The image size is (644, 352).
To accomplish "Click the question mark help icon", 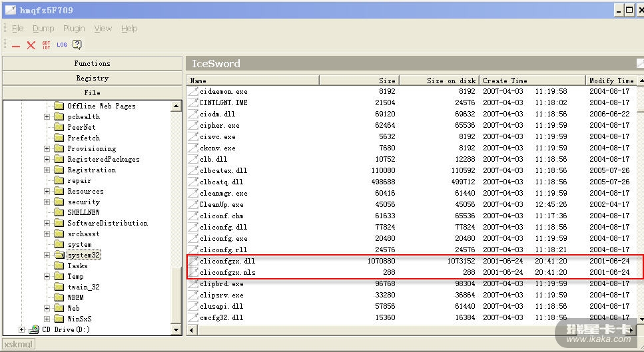I will (x=77, y=45).
